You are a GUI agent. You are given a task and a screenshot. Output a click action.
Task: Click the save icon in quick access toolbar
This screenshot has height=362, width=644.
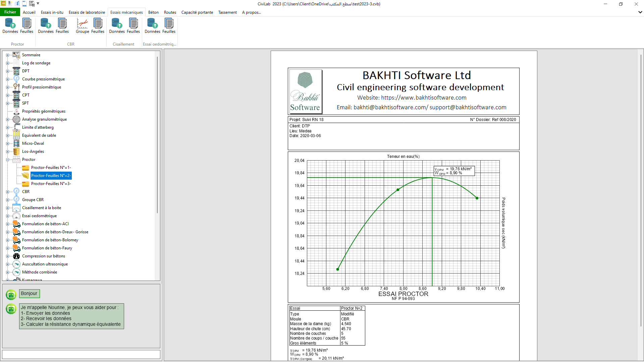coord(24,4)
